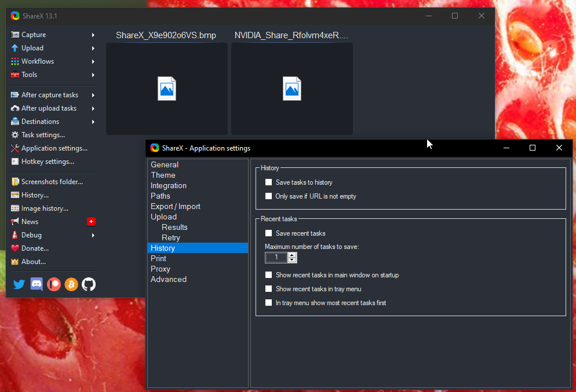Expand the Destinations submenu
The height and width of the screenshot is (392, 576).
[41, 121]
